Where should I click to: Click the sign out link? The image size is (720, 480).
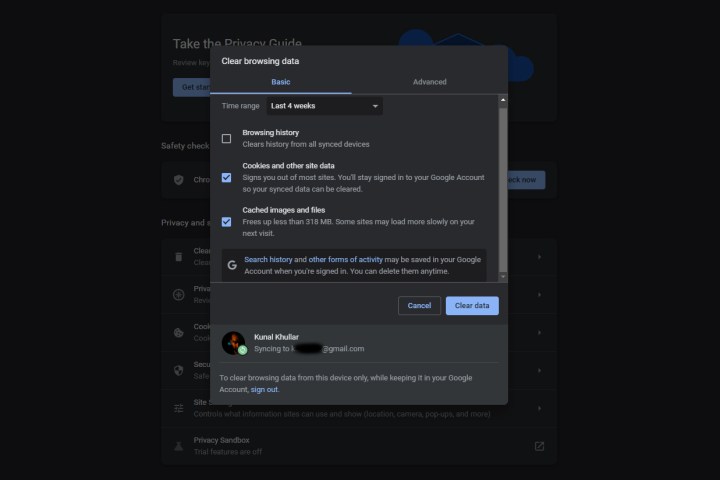(x=264, y=390)
